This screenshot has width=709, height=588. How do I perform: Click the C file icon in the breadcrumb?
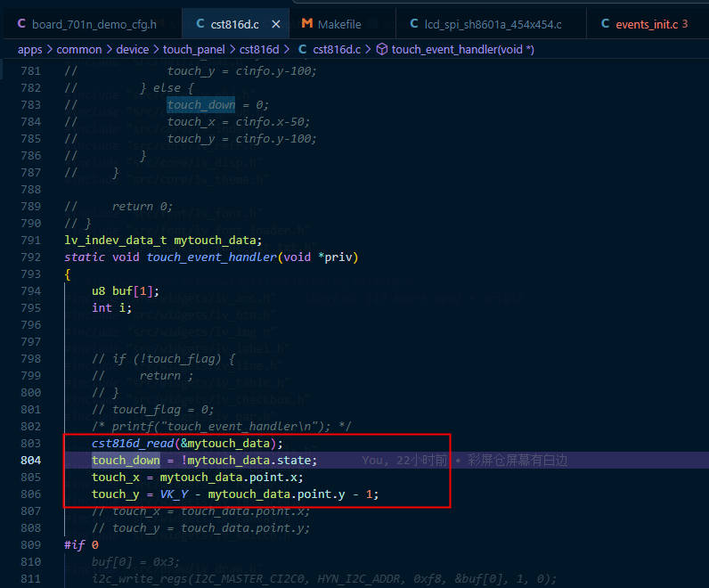[x=303, y=49]
